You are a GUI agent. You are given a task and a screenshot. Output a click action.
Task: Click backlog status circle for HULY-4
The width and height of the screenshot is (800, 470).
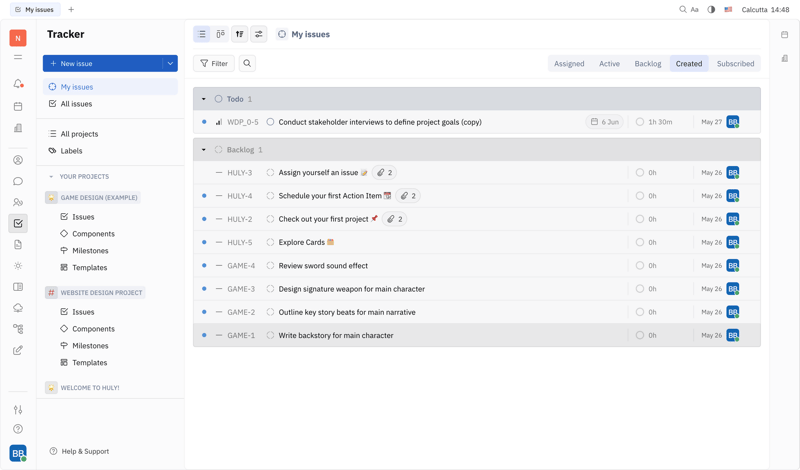click(270, 196)
